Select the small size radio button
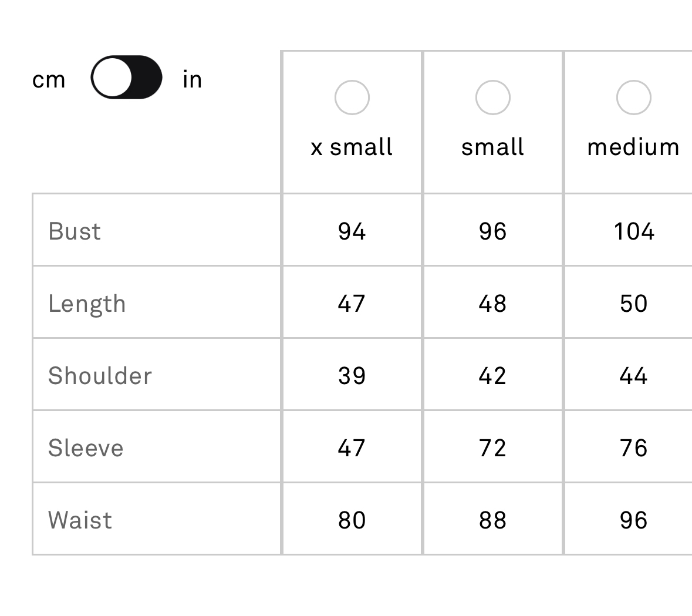Screen dimensions: 692x616 click(x=492, y=97)
